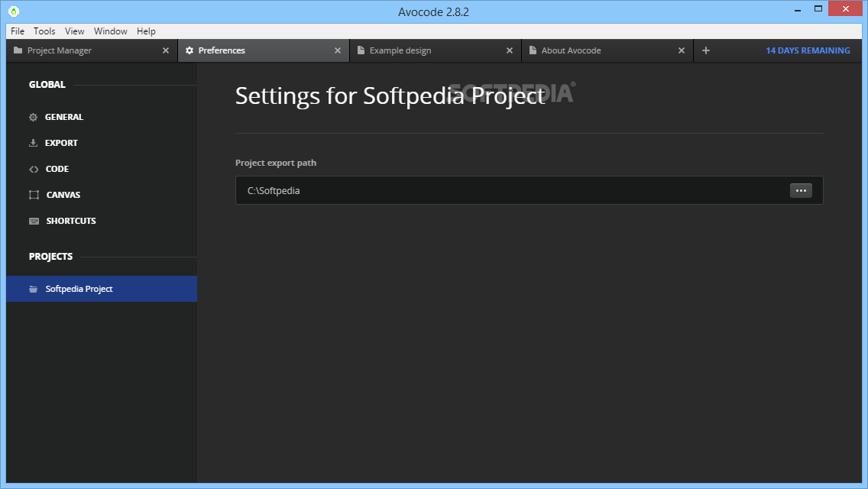The image size is (868, 489).
Task: Open the View menu
Action: 74,31
